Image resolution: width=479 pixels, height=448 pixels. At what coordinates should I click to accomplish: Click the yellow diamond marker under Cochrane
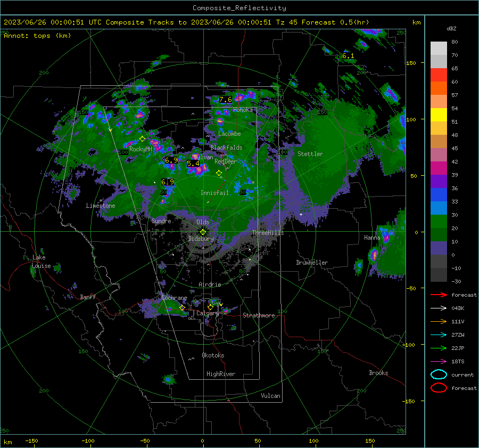(x=183, y=308)
